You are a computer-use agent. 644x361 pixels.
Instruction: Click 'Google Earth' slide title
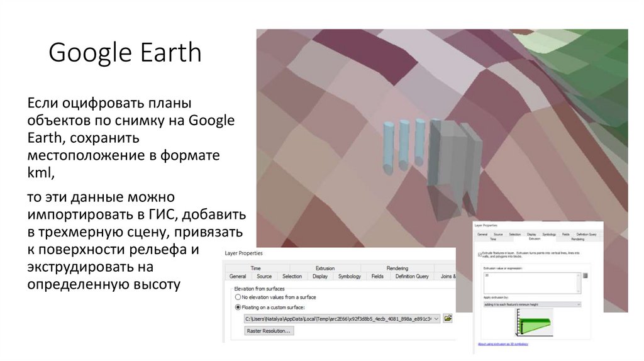(x=125, y=53)
